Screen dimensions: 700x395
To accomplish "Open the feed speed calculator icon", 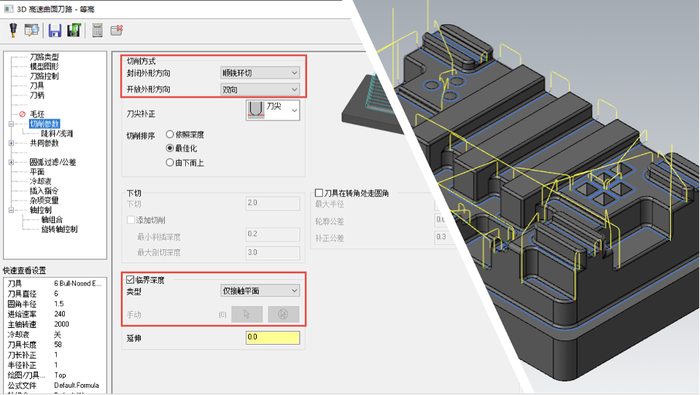I will (97, 30).
